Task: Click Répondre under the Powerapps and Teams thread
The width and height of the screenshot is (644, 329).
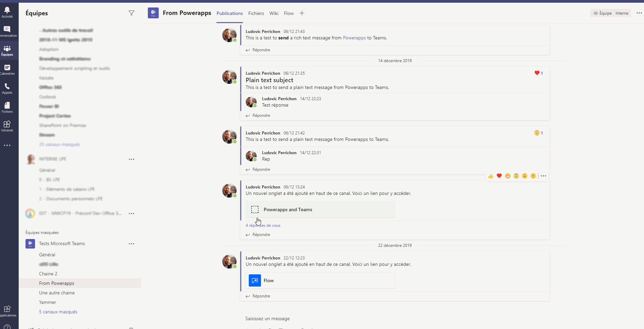Action: point(258,235)
